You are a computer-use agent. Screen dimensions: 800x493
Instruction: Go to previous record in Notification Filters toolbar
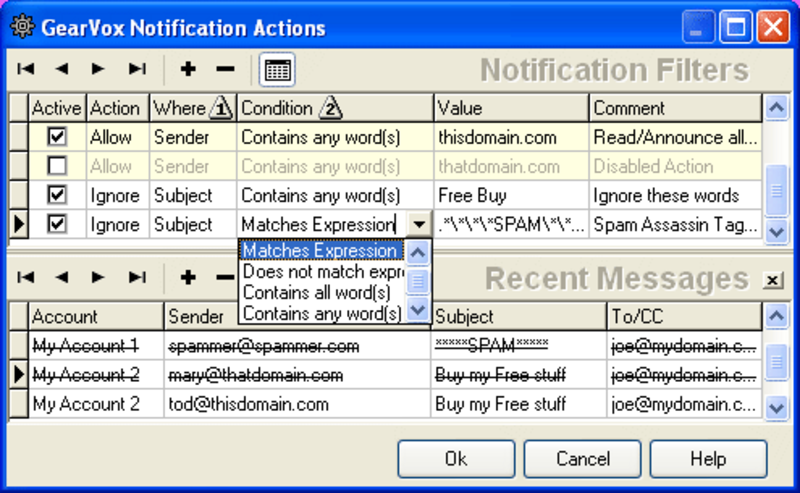[x=62, y=69]
